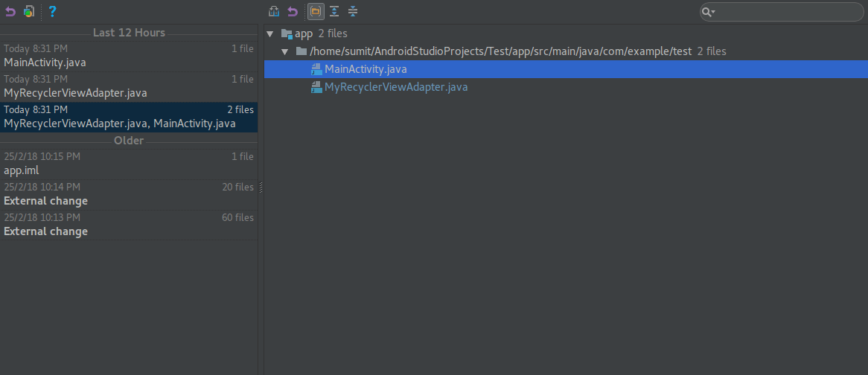Click into the search input field

point(789,12)
